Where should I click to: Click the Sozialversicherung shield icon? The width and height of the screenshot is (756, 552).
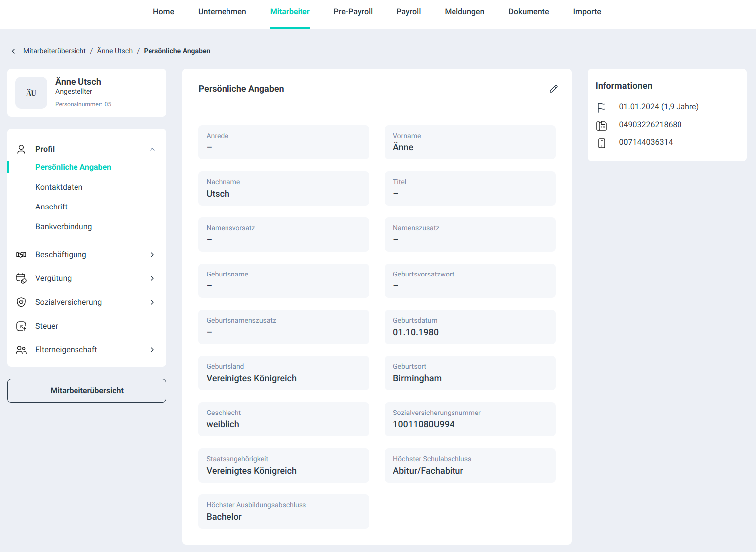(x=21, y=302)
